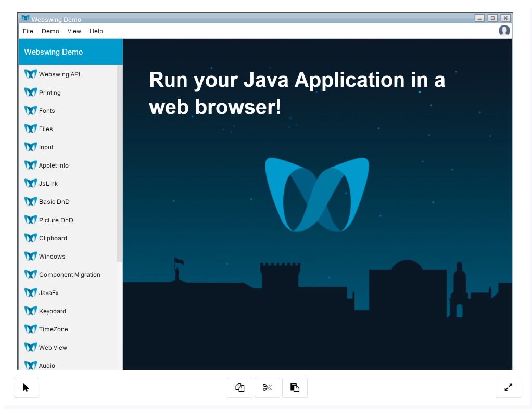Select the Webswing API demo label

coord(59,74)
